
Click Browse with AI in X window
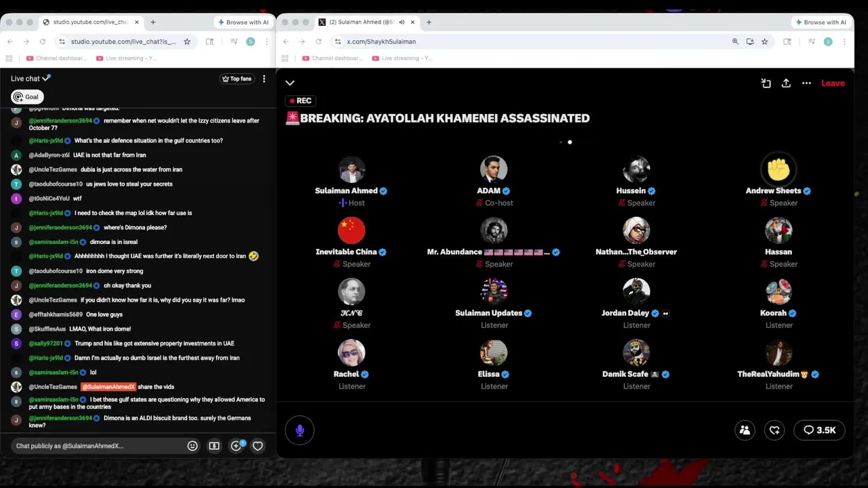[x=821, y=22]
